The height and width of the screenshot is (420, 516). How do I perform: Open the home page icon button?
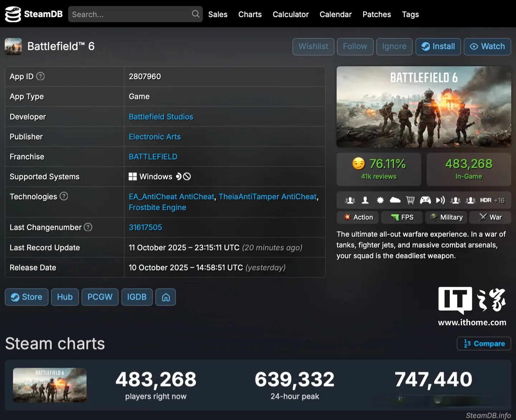click(x=166, y=297)
